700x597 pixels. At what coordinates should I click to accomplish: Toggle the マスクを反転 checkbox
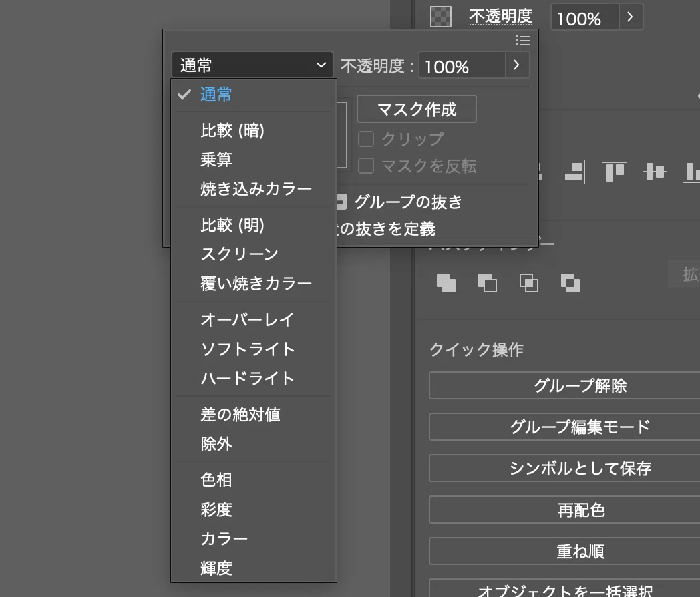point(366,166)
